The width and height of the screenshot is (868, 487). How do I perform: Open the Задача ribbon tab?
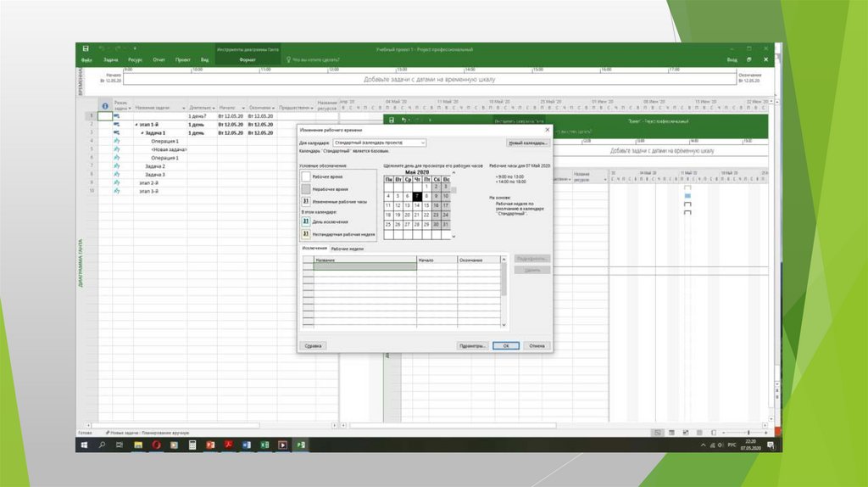click(x=110, y=60)
